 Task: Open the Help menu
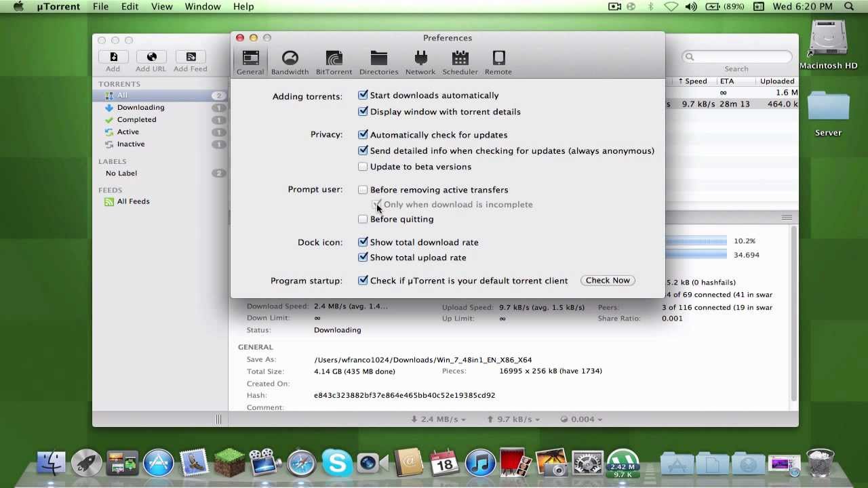(243, 7)
